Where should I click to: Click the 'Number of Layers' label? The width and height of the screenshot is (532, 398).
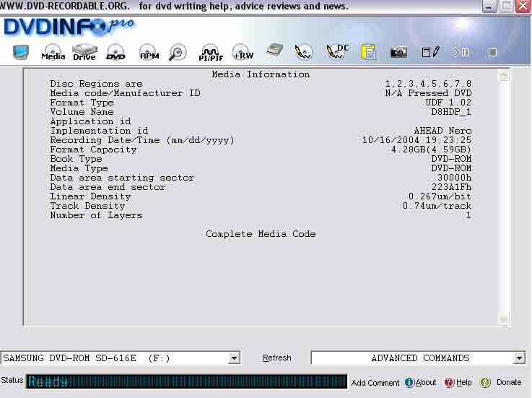(x=96, y=215)
